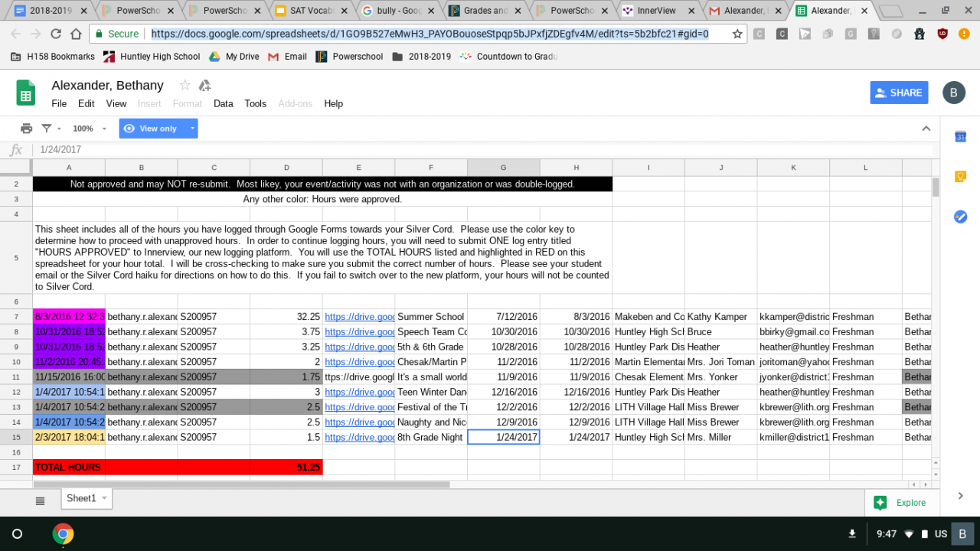
Task: Open Google Keep lightbulb icon
Action: tap(960, 177)
